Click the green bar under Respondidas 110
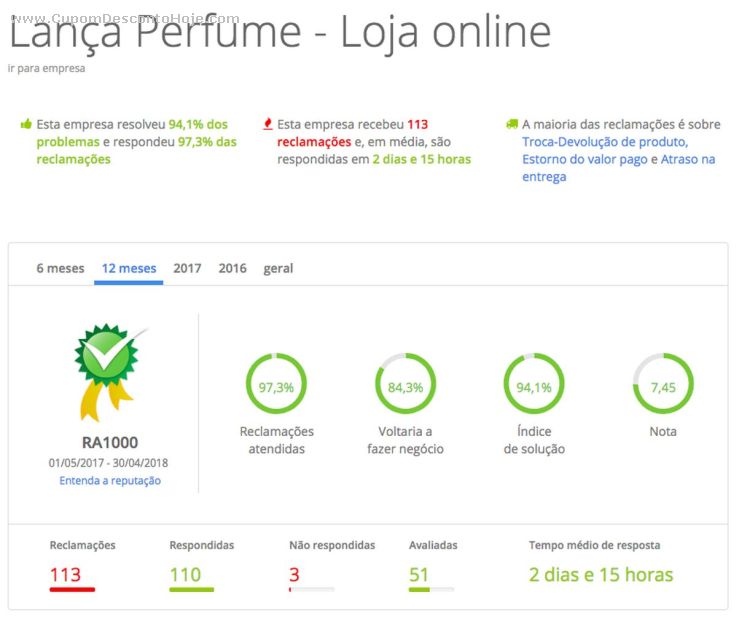The width and height of the screenshot is (737, 617). click(x=191, y=589)
